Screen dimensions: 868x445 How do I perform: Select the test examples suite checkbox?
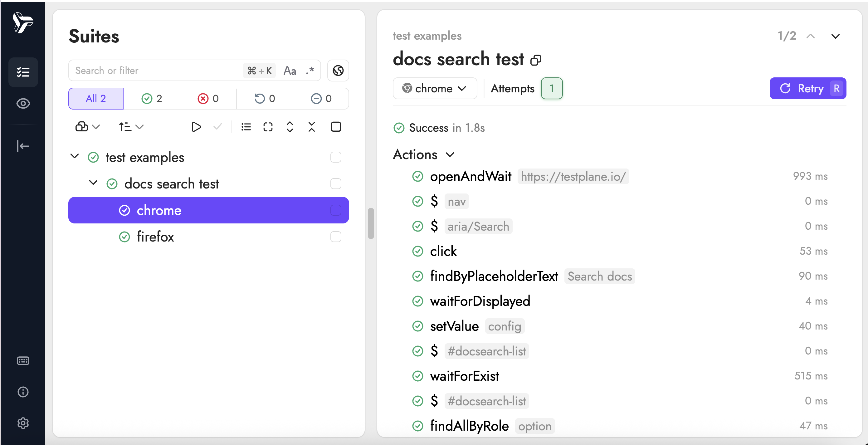click(x=336, y=157)
